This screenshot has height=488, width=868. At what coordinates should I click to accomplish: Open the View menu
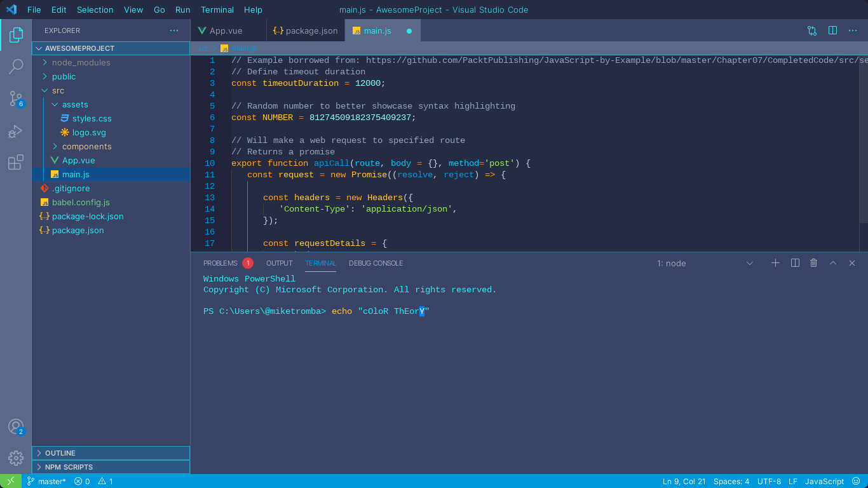click(133, 10)
